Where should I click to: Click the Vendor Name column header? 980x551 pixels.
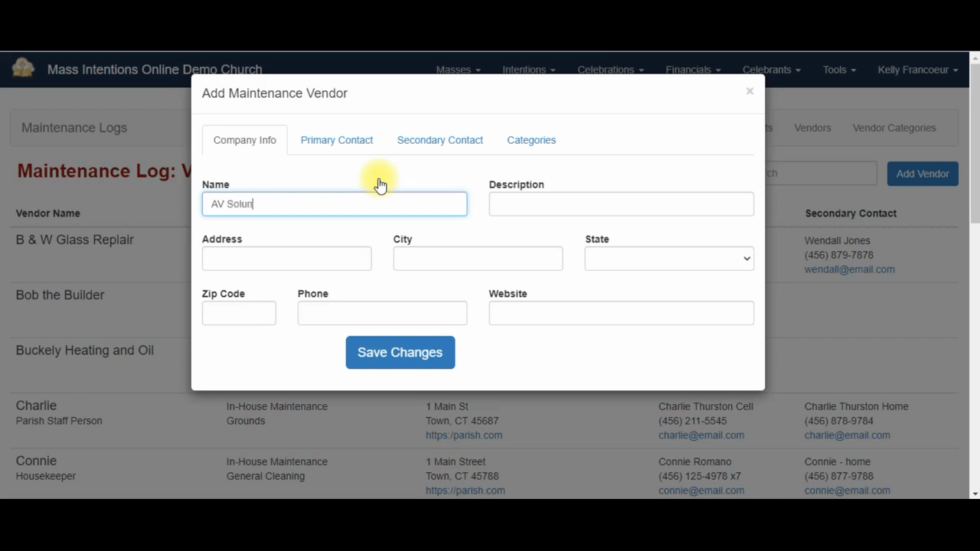[x=48, y=214]
